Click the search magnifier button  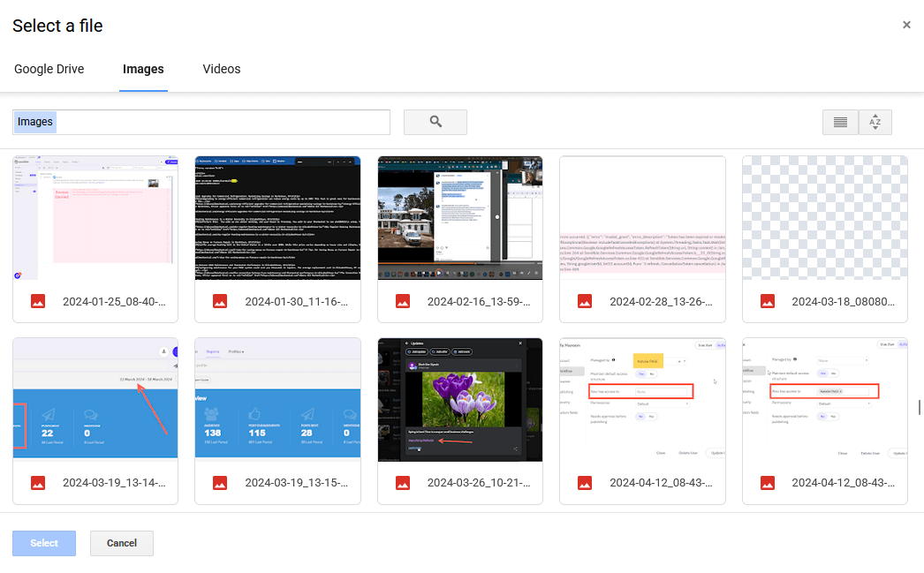pyautogui.click(x=435, y=122)
